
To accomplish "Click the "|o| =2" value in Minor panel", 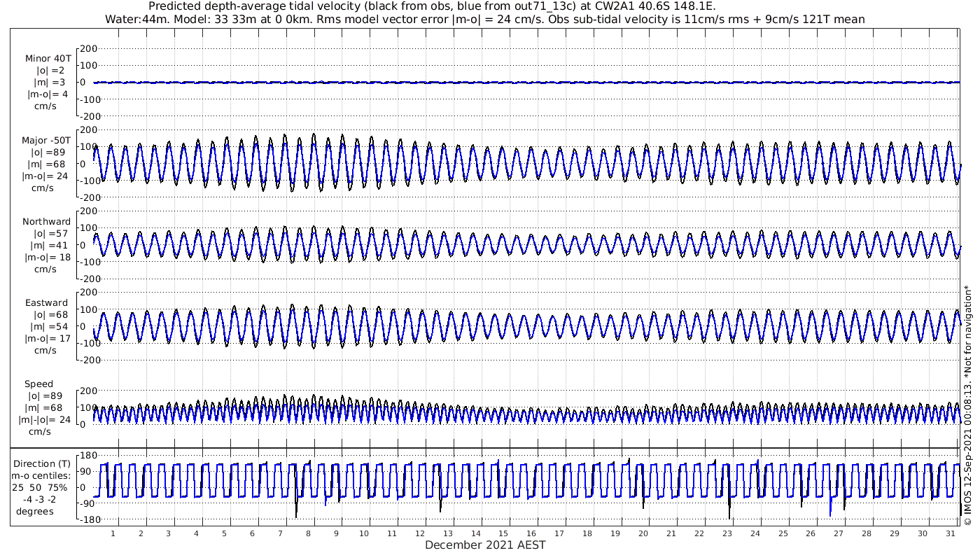I will click(50, 71).
